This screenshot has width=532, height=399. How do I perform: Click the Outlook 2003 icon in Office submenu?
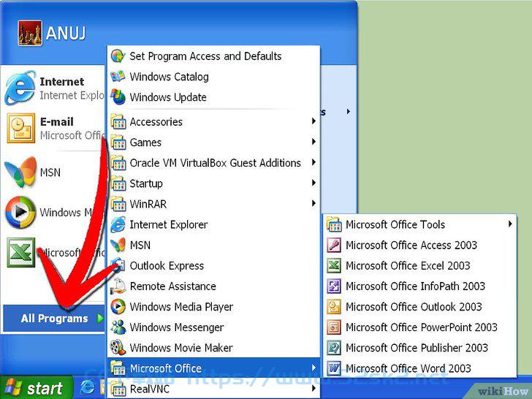click(x=334, y=307)
